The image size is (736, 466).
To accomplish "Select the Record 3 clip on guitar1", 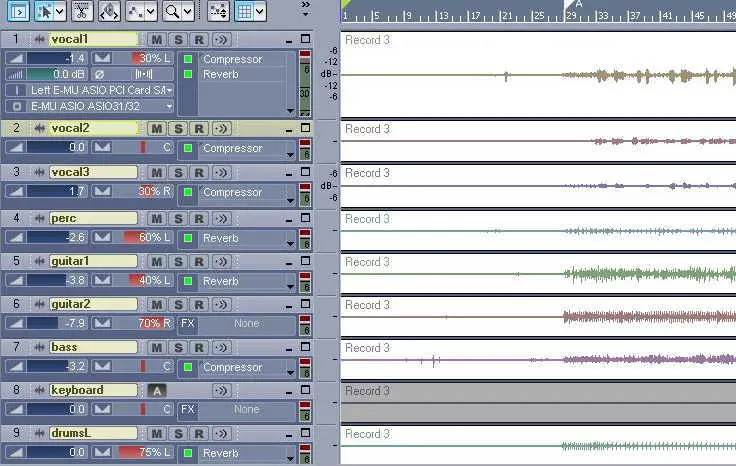I will click(538, 274).
